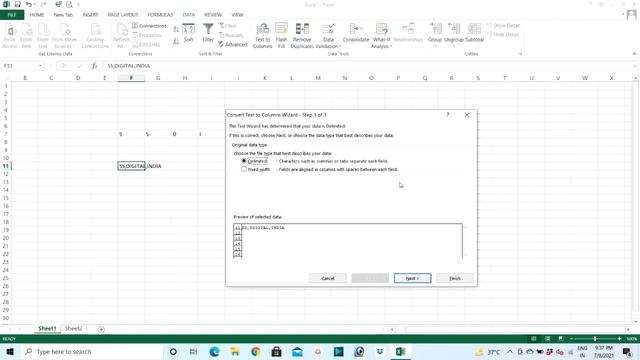Open the Outline group dialog launcher
The height and width of the screenshot is (360, 640).
(520, 54)
